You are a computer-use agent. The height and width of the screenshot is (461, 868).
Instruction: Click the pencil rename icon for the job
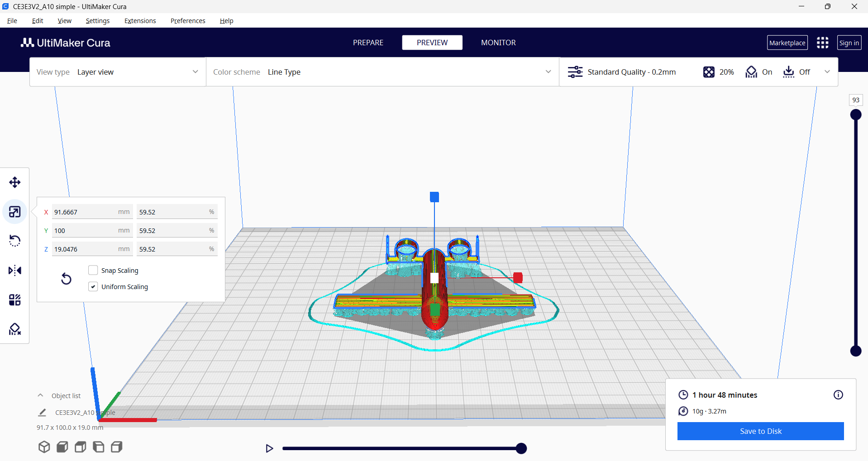pyautogui.click(x=42, y=412)
